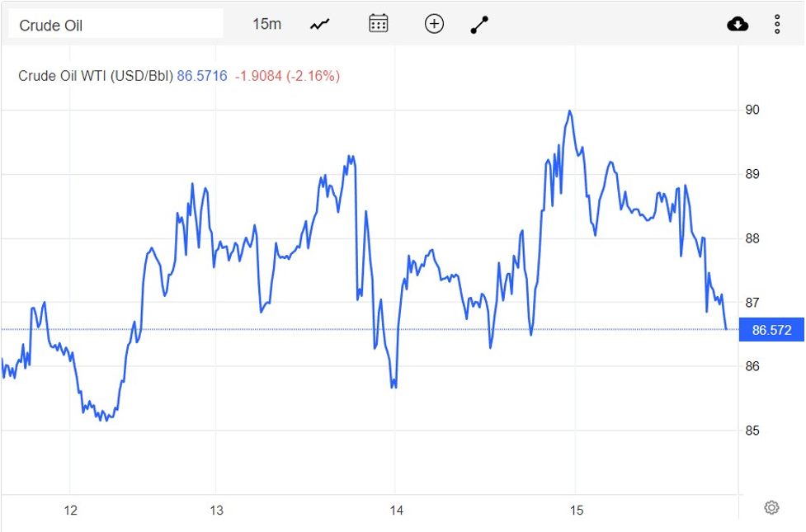Click the 90 price level label

(752, 110)
